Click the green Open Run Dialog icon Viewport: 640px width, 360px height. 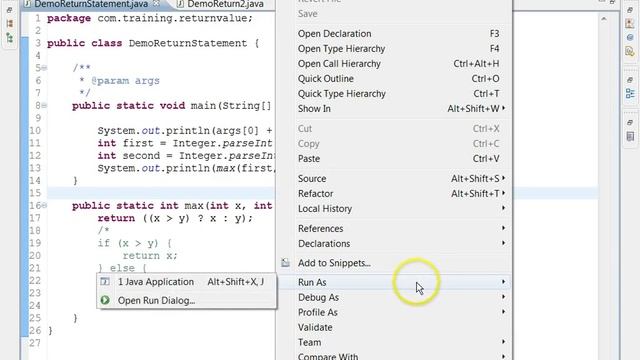(105, 300)
